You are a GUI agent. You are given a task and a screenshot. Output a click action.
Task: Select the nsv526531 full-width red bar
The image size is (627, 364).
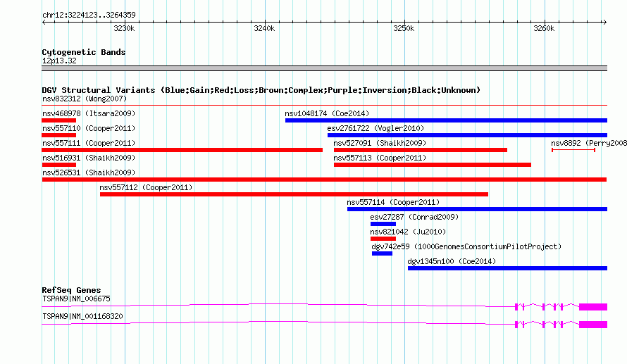coord(324,180)
